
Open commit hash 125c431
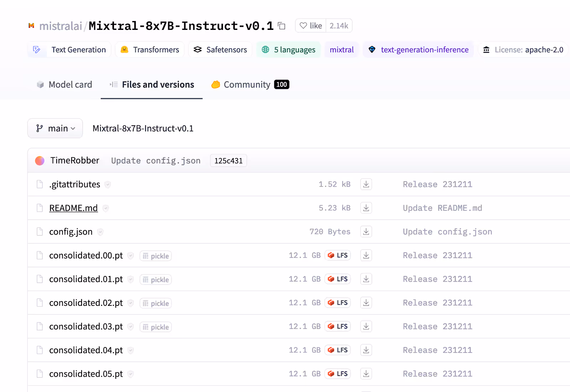pyautogui.click(x=228, y=161)
